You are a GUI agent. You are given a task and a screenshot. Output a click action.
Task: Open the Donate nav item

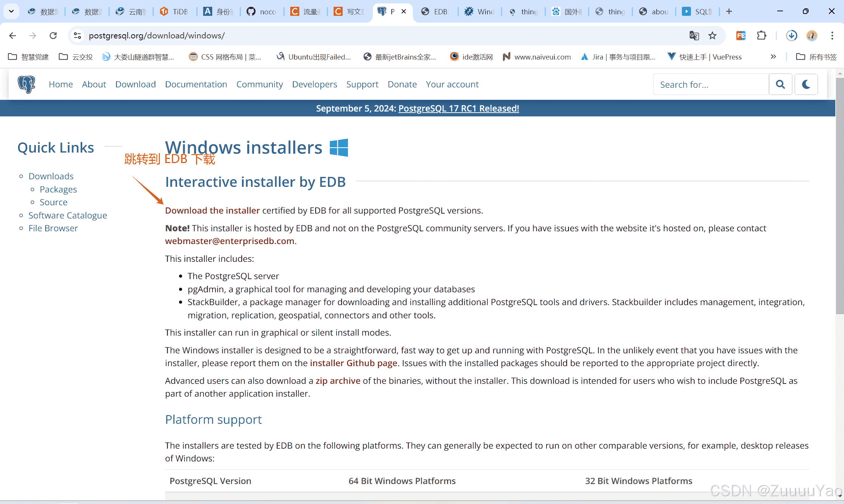pos(402,84)
